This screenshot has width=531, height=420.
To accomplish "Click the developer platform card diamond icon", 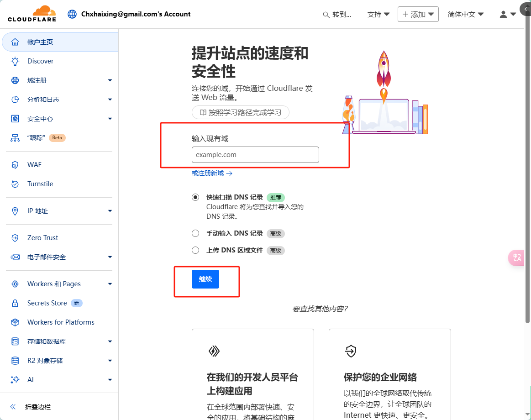I will [214, 351].
